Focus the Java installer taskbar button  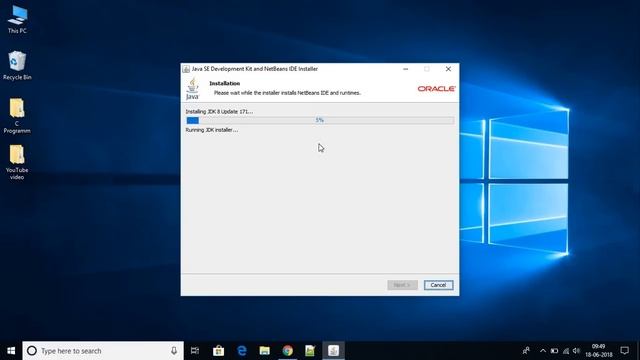point(333,351)
